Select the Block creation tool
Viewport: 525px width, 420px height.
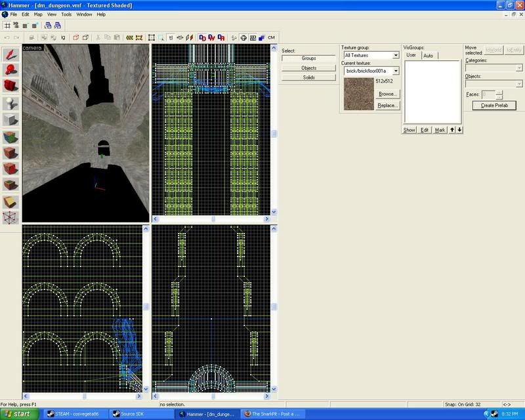pyautogui.click(x=10, y=119)
